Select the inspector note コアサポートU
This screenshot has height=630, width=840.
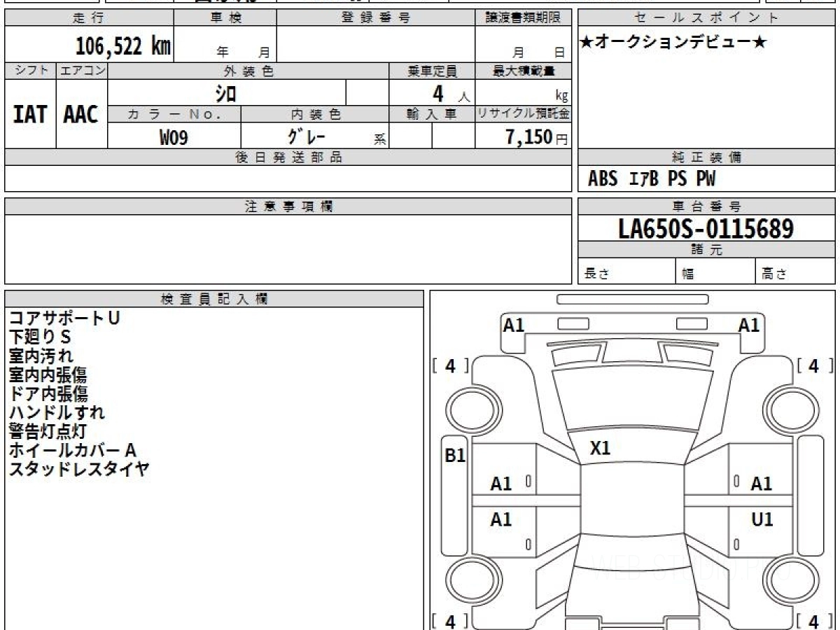pyautogui.click(x=64, y=318)
